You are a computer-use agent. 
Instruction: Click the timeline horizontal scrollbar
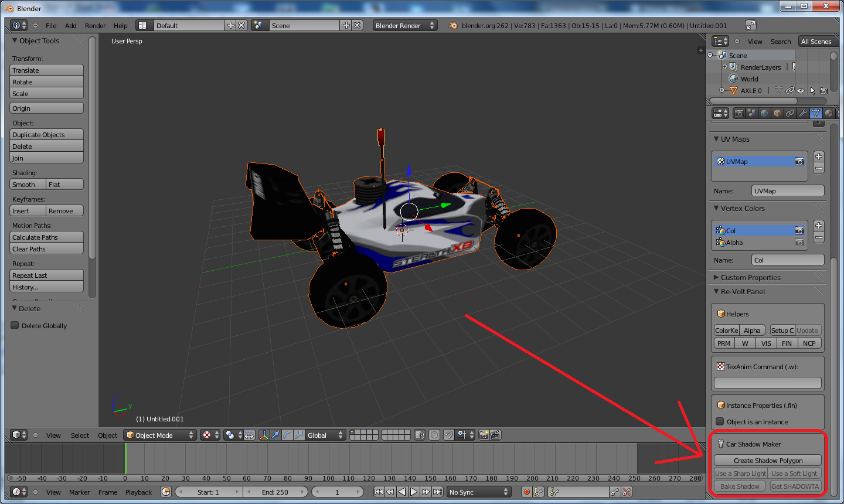click(355, 478)
